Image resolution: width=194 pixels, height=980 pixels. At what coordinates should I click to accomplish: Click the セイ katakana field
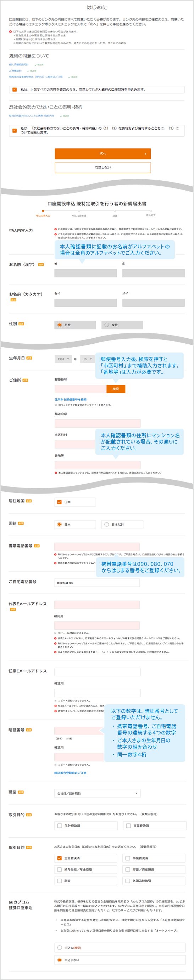(86, 303)
